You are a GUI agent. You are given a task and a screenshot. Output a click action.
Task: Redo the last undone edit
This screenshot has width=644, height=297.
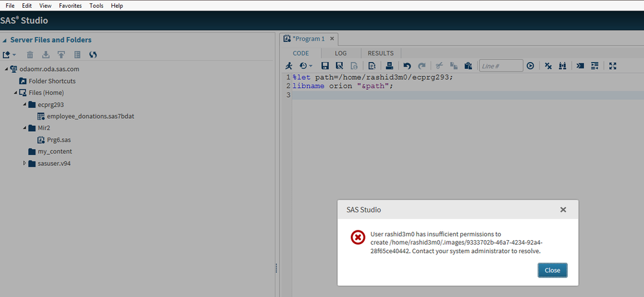tap(422, 65)
